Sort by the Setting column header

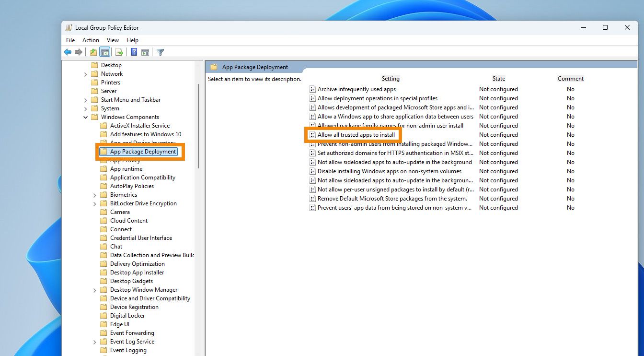coord(391,79)
